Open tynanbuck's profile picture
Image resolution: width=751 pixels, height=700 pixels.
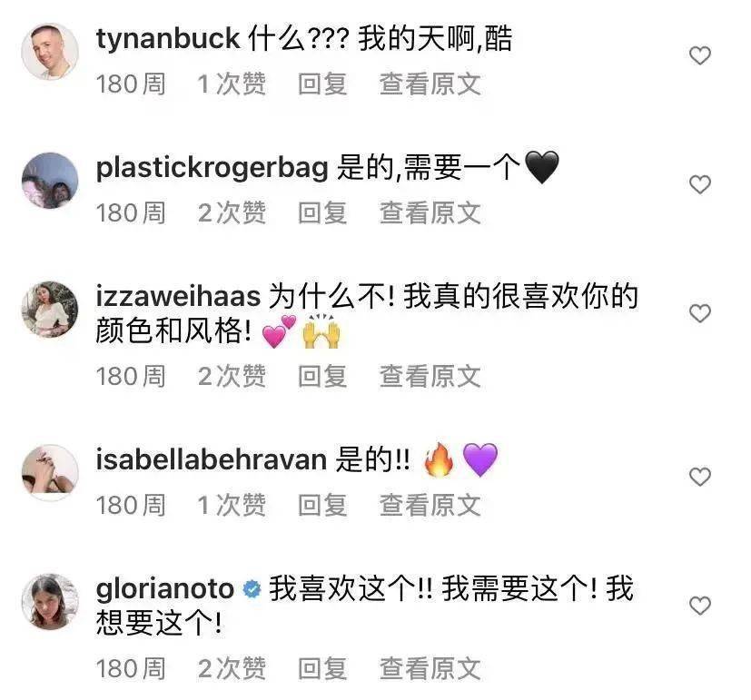[x=50, y=51]
